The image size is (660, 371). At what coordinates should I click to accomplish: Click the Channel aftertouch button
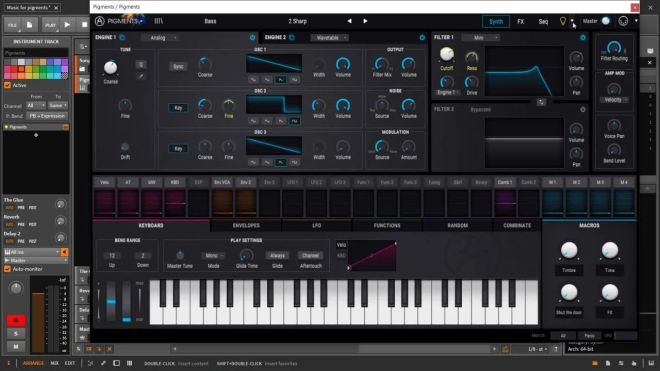pos(311,256)
